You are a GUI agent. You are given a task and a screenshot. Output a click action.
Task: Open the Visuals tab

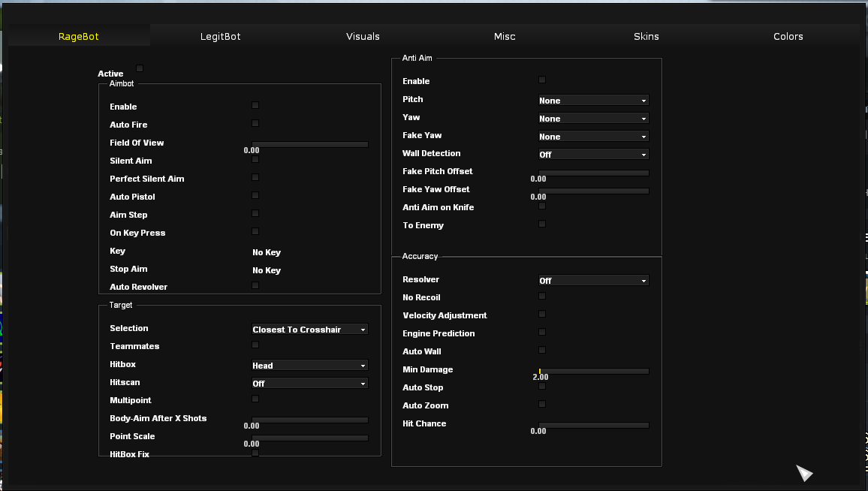click(363, 36)
